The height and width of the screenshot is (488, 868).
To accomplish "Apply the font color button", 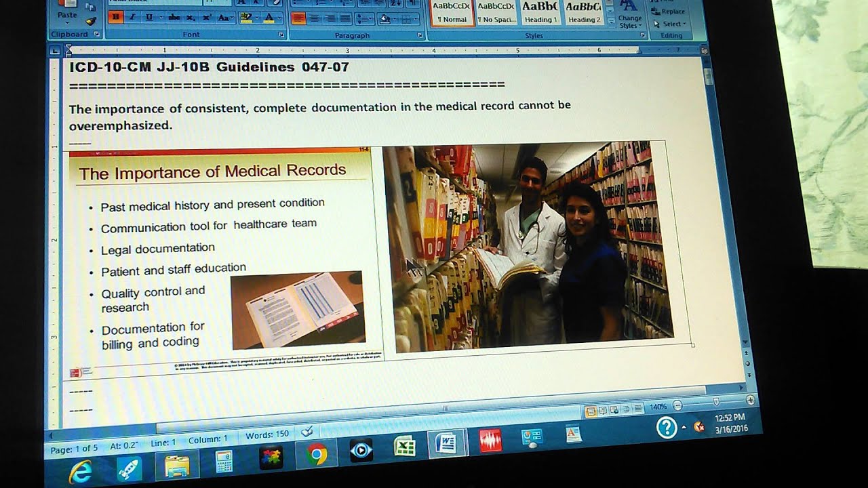I will 269,18.
